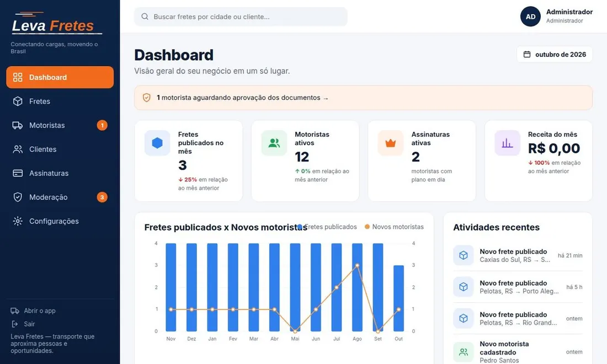Navigate to Assinaturas
The width and height of the screenshot is (607, 364).
coord(60,173)
